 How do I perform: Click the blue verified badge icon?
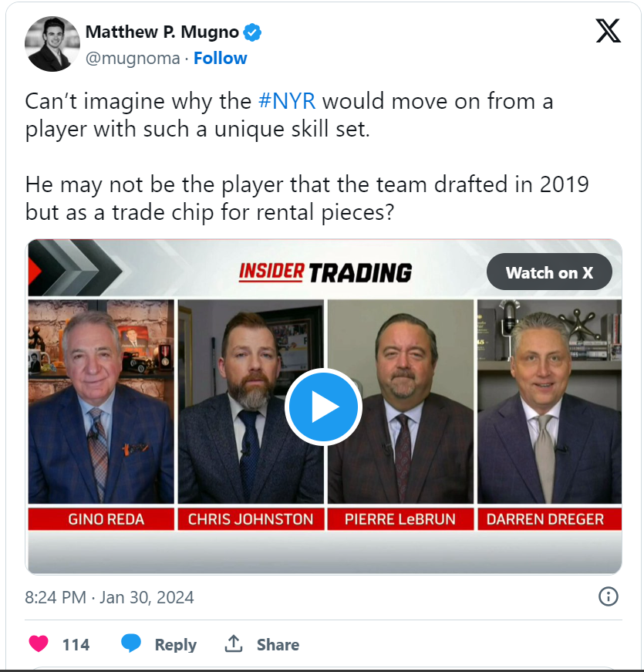point(252,32)
